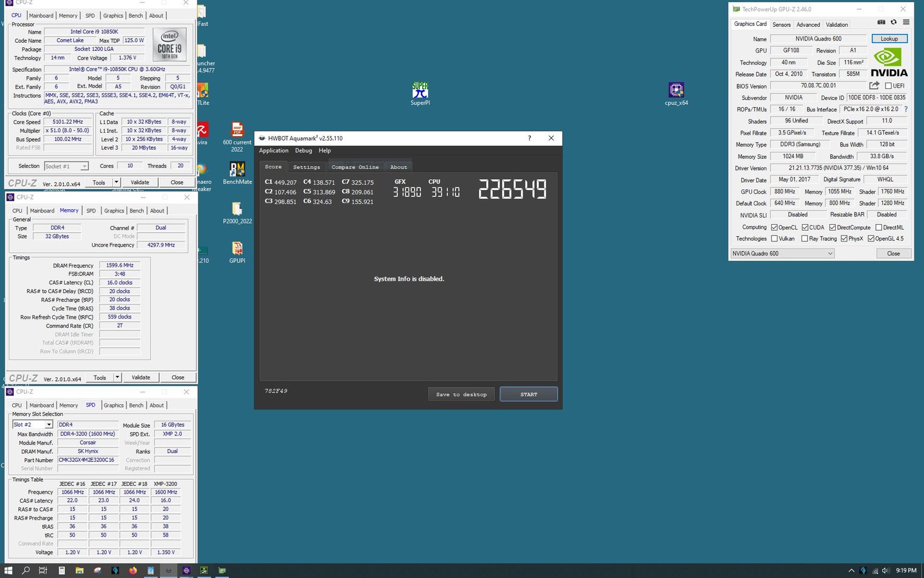Open File Explorer from the taskbar
The width and height of the screenshot is (924, 578).
(x=79, y=571)
